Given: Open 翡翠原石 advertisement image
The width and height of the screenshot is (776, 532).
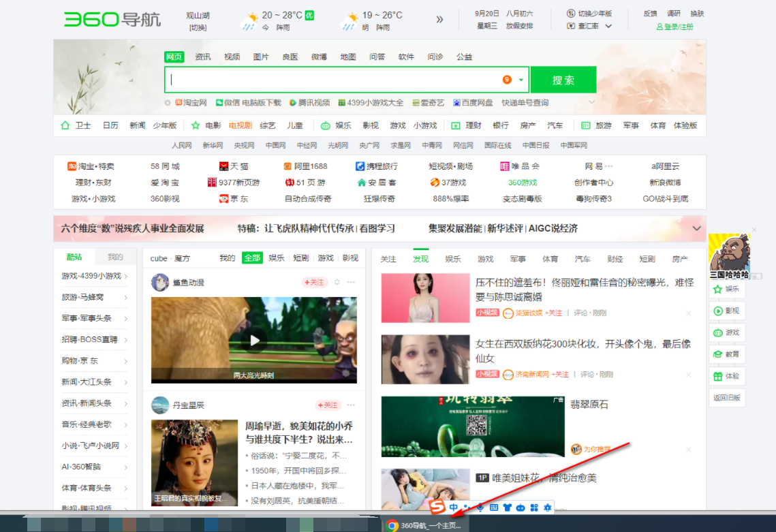Looking at the screenshot, I should pyautogui.click(x=473, y=426).
